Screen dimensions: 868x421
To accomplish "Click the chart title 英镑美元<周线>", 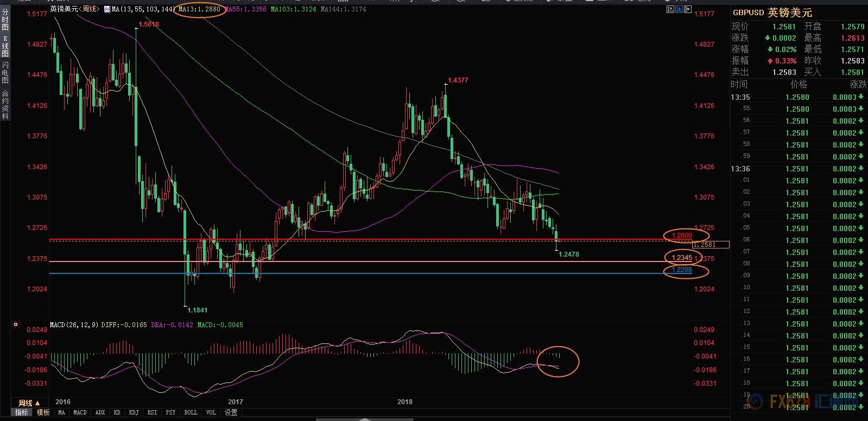I will pyautogui.click(x=75, y=9).
